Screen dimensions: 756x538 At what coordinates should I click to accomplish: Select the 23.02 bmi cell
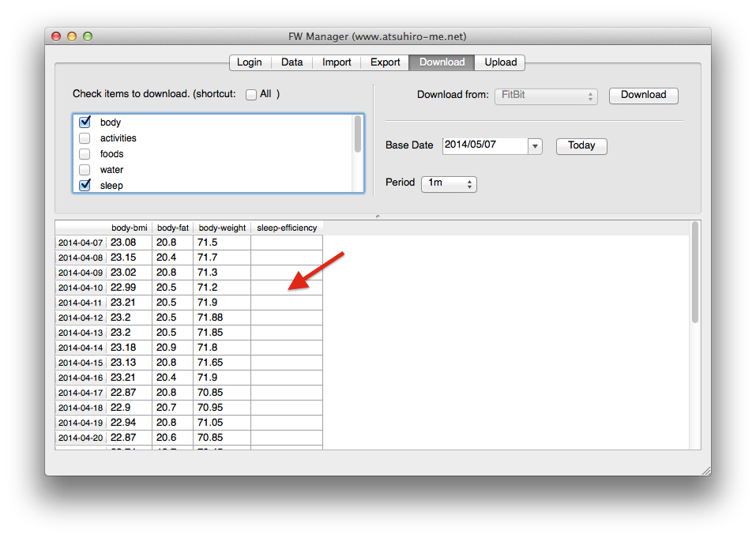[x=130, y=273]
